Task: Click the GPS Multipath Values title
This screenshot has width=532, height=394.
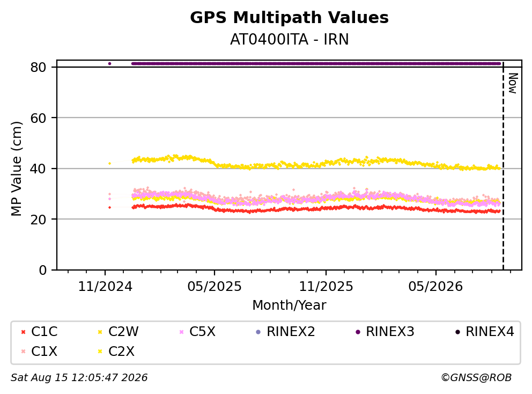Action: click(289, 18)
